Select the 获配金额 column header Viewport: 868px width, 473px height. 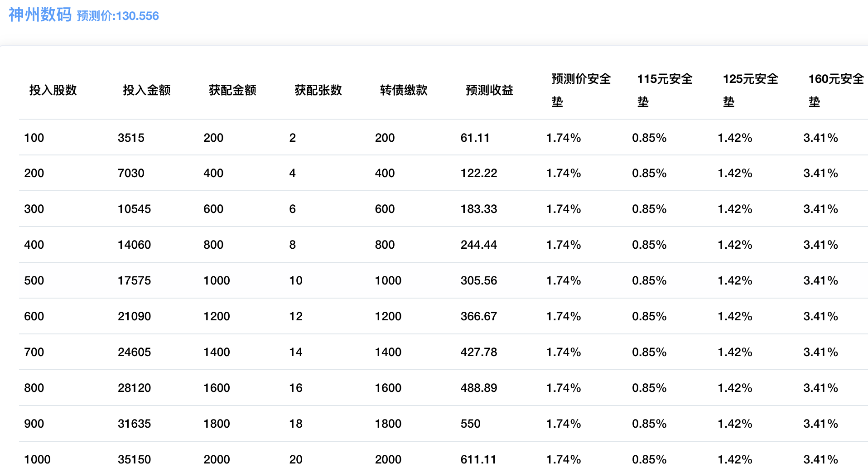[x=232, y=90]
